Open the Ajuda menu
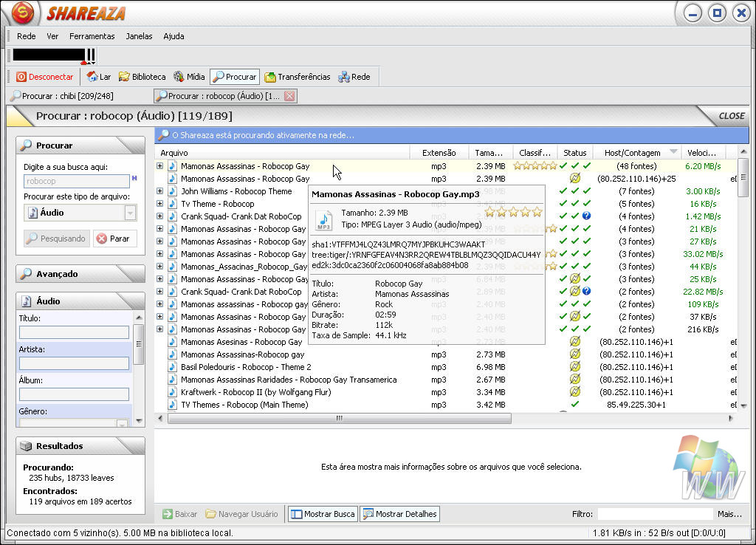This screenshot has height=545, width=756. click(173, 36)
